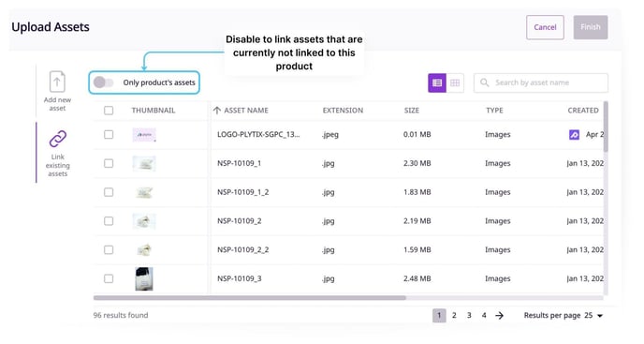Go to page 2

[454, 316]
